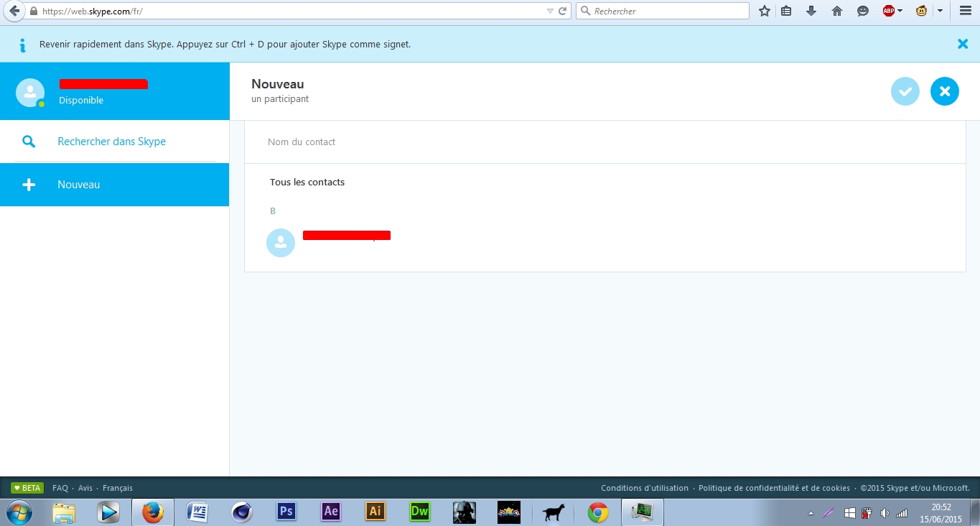This screenshot has height=526, width=980.
Task: Click the Rechercher browser search box
Action: (663, 11)
